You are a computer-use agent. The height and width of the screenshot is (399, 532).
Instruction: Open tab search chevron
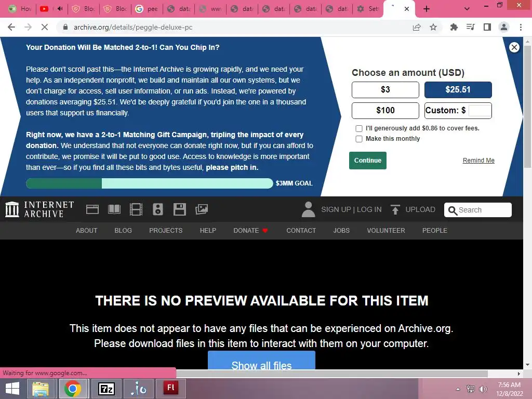pos(467,9)
